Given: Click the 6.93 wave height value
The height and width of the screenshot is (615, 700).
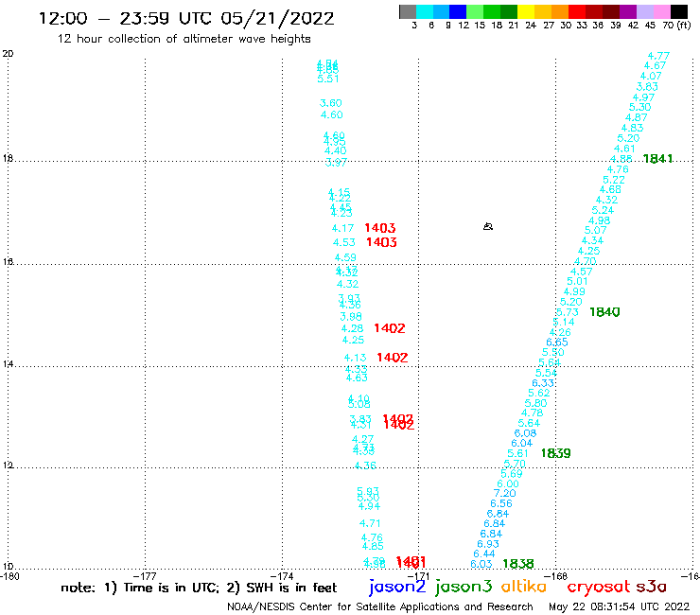Looking at the screenshot, I should (x=488, y=544).
